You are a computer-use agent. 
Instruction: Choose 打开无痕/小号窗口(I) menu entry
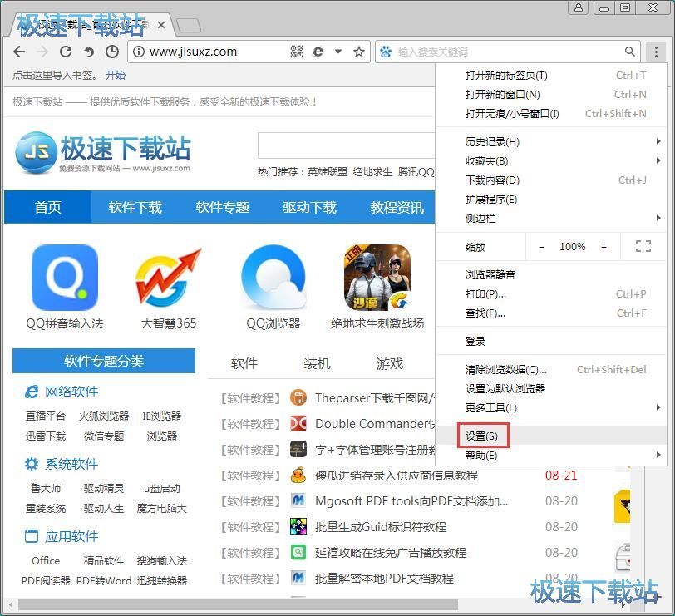point(512,114)
